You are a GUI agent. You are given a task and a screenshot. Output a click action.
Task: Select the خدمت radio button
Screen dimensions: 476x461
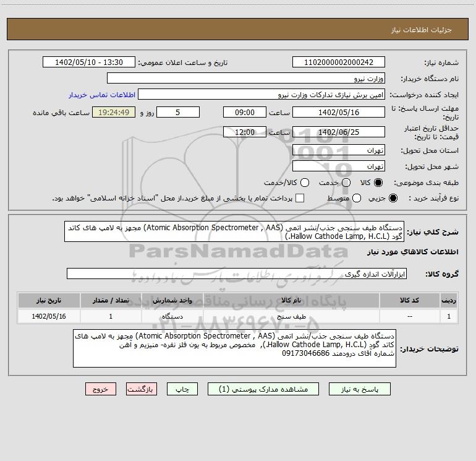coord(346,183)
